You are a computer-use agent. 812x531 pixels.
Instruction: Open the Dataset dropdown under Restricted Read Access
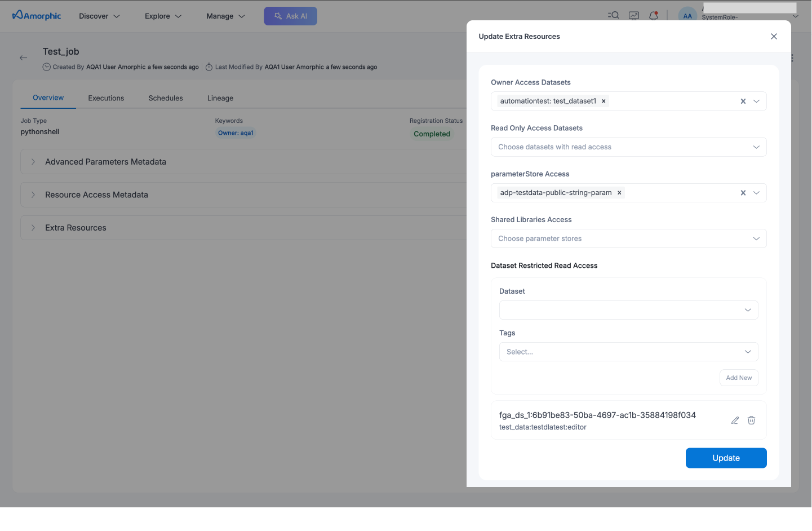pyautogui.click(x=628, y=310)
